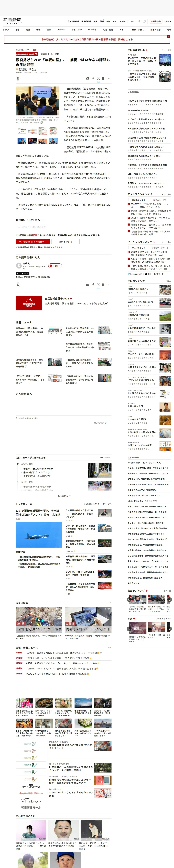Open 文化・芸能 in the main navigation
174x868 pixels.
coord(108,30)
